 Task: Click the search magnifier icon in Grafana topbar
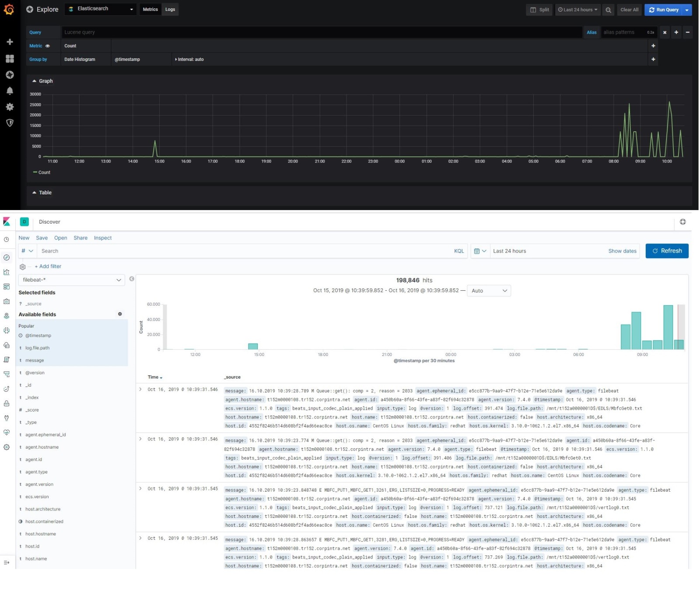pyautogui.click(x=608, y=10)
